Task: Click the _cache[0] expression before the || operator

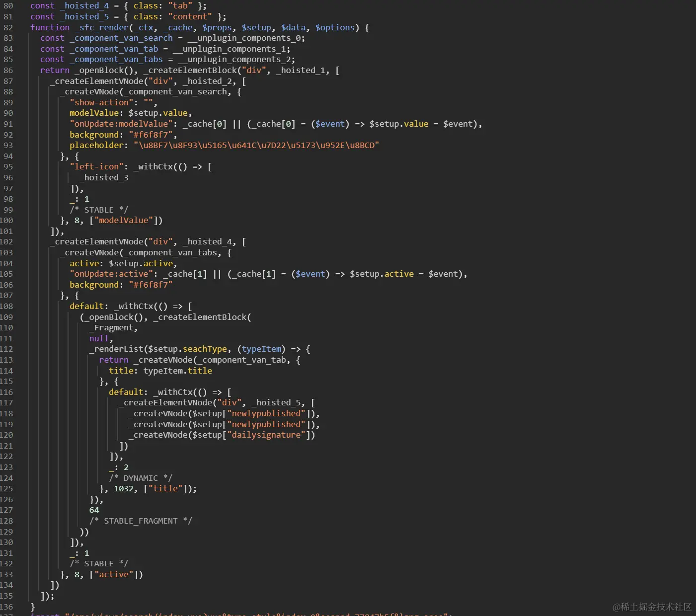Action: [205, 124]
